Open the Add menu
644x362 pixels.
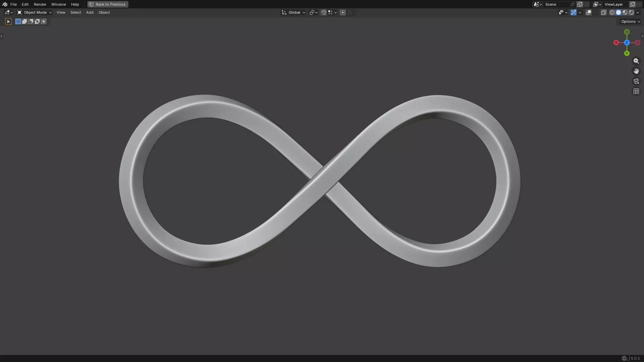(90, 12)
